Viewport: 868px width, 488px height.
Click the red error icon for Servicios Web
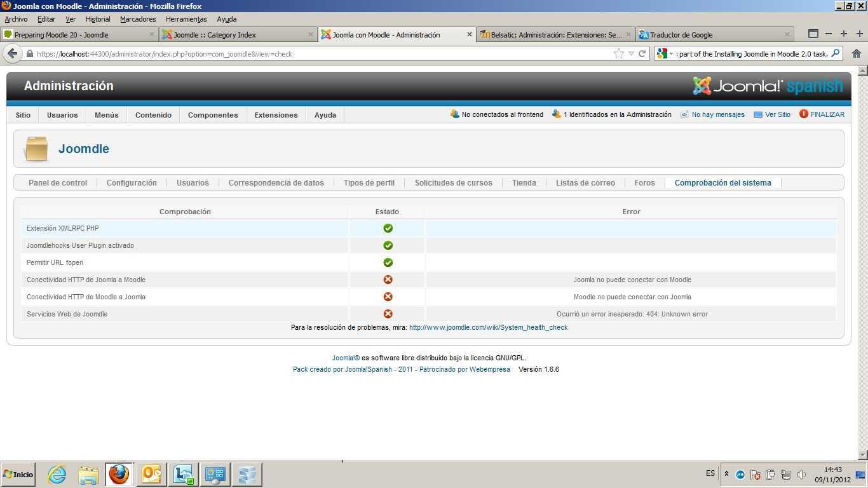(x=388, y=314)
